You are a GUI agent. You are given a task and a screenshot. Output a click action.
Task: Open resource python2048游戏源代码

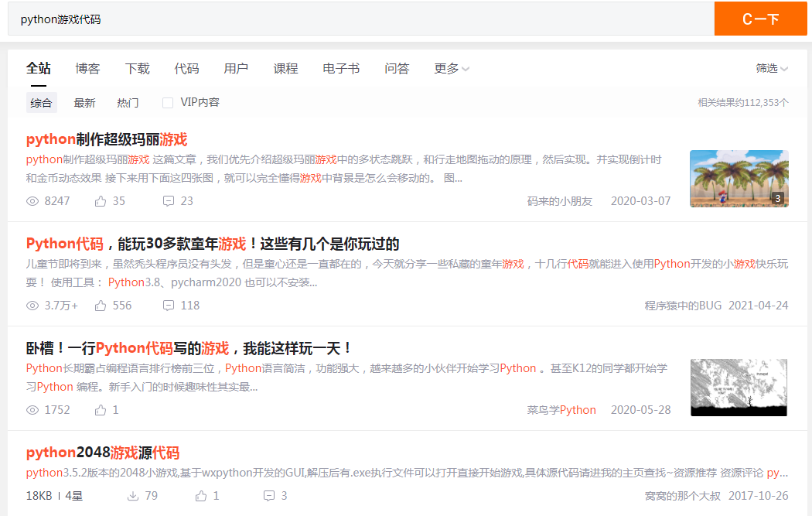[x=103, y=453]
